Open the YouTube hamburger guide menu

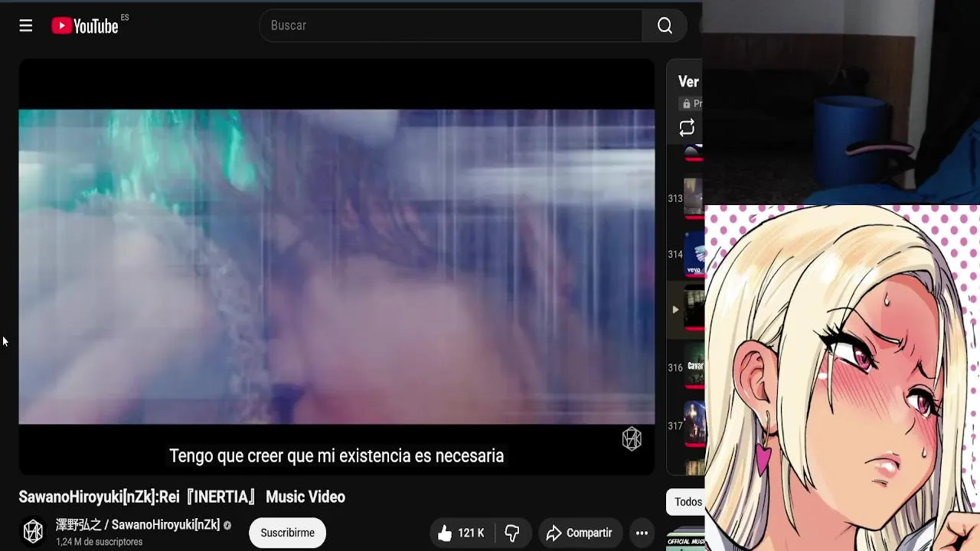pyautogui.click(x=26, y=26)
